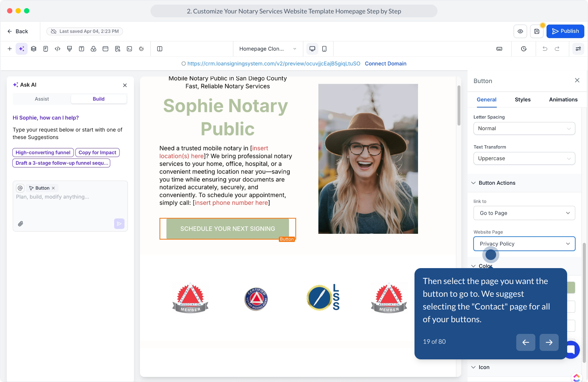This screenshot has height=382, width=588.
Task: Open the Text Transform dropdown
Action: [x=524, y=158]
